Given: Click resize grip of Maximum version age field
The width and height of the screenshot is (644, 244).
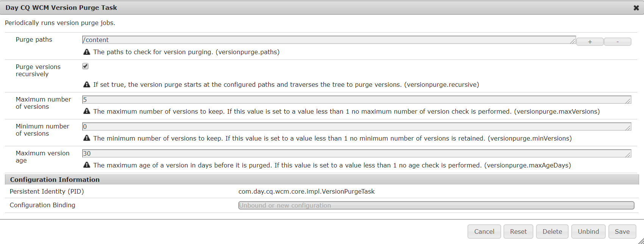Looking at the screenshot, I should pos(628,155).
